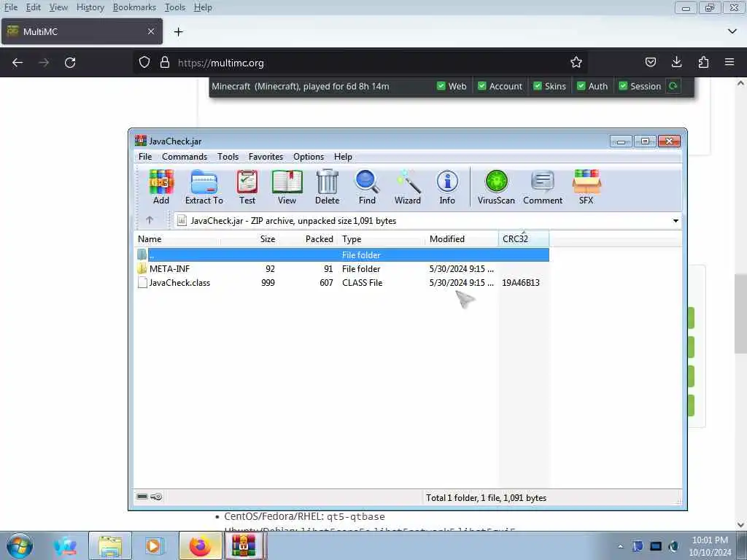
Task: Sort file list by Modified column
Action: (462, 239)
